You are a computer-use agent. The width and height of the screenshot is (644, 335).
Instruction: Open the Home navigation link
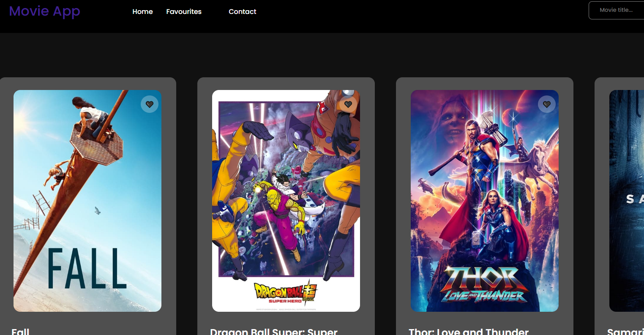click(x=142, y=12)
